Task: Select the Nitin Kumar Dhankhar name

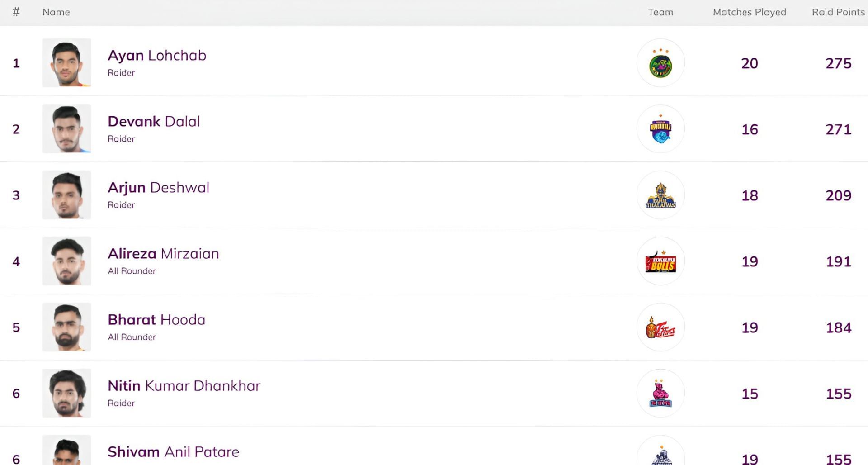Action: 184,385
